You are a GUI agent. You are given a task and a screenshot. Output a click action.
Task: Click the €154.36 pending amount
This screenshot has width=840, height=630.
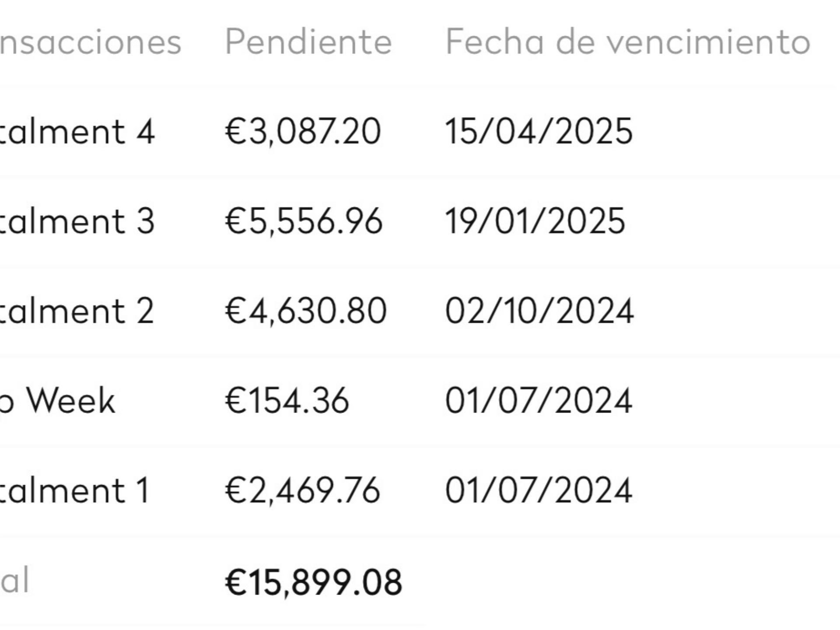[x=287, y=401]
